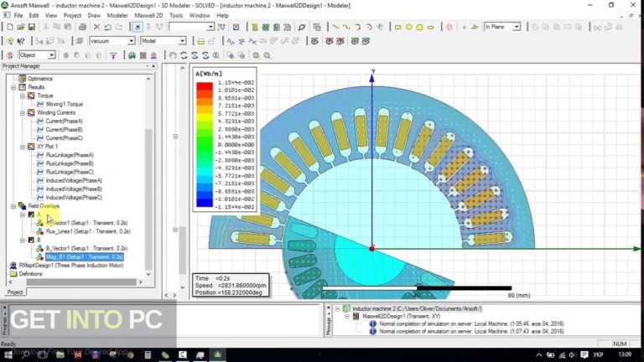Screen dimensions: 644x362
Task: Click the find magnifier icon in top toolbar
Action: click(302, 27)
